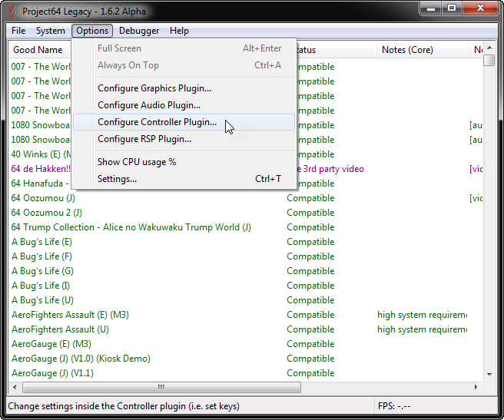The height and width of the screenshot is (420, 504).
Task: Click high system requirements note for AeroFighters (E)
Action: [x=423, y=315]
